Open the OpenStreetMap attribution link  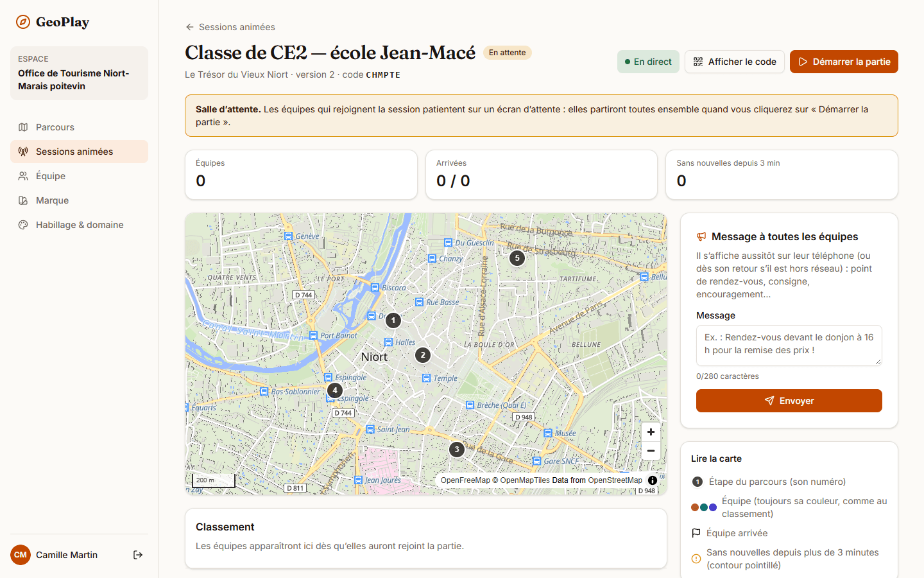pyautogui.click(x=615, y=480)
